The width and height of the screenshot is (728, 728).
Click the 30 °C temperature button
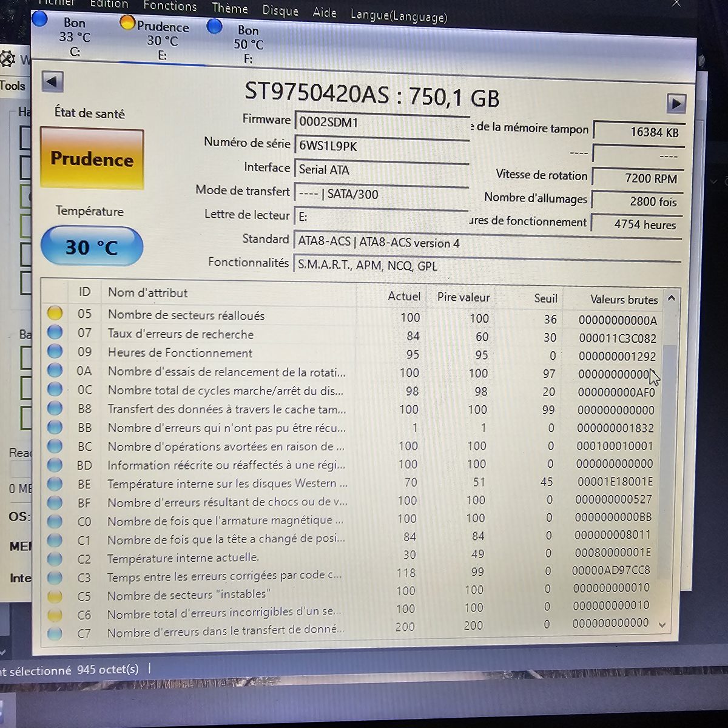point(92,247)
